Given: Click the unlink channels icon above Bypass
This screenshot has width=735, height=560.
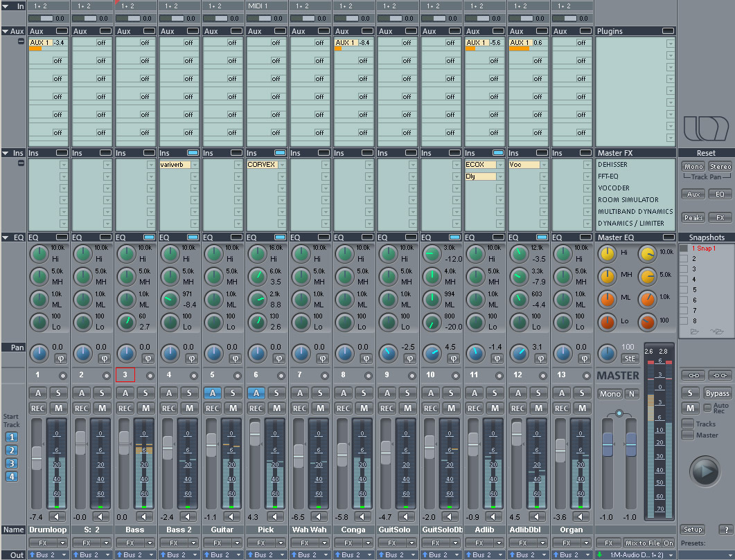Looking at the screenshot, I should click(720, 375).
